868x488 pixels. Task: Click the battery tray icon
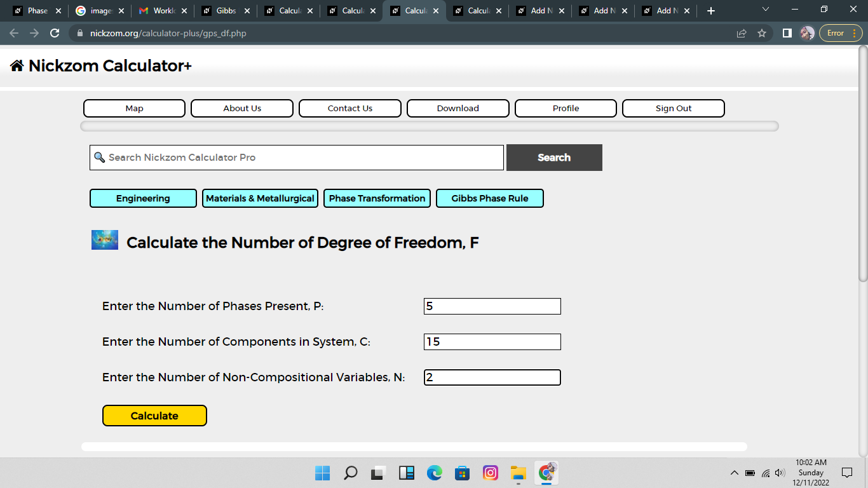tap(750, 473)
